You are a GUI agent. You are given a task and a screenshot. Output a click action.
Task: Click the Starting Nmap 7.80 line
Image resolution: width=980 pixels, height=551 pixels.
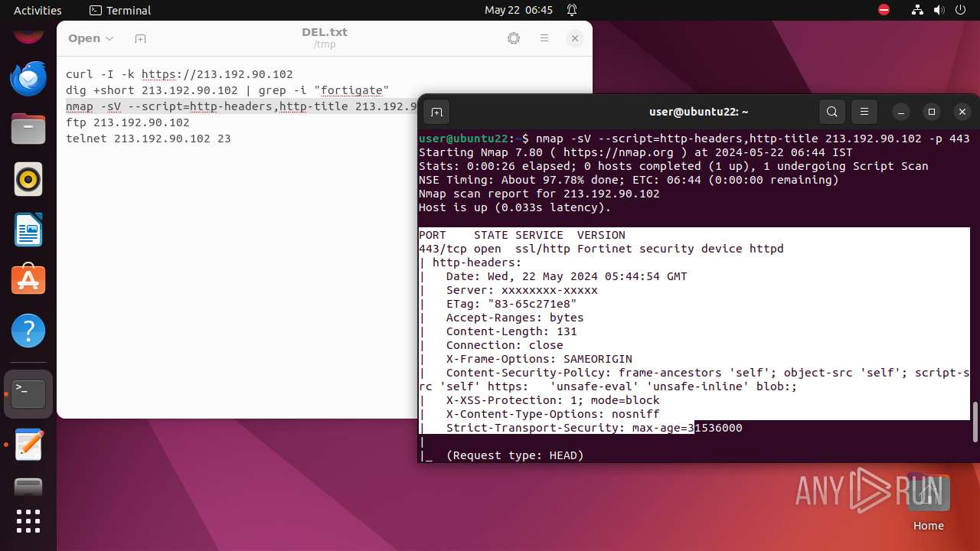(x=635, y=152)
